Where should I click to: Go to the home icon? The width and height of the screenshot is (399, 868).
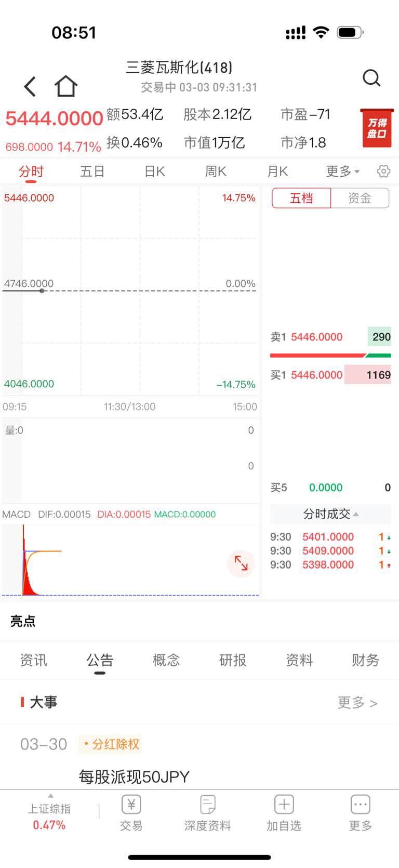[x=66, y=86]
